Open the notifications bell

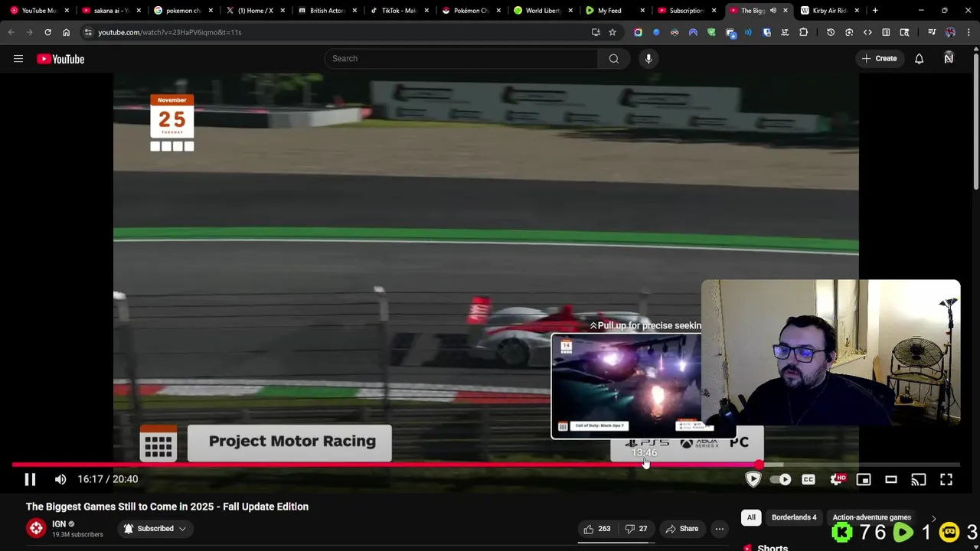click(919, 59)
